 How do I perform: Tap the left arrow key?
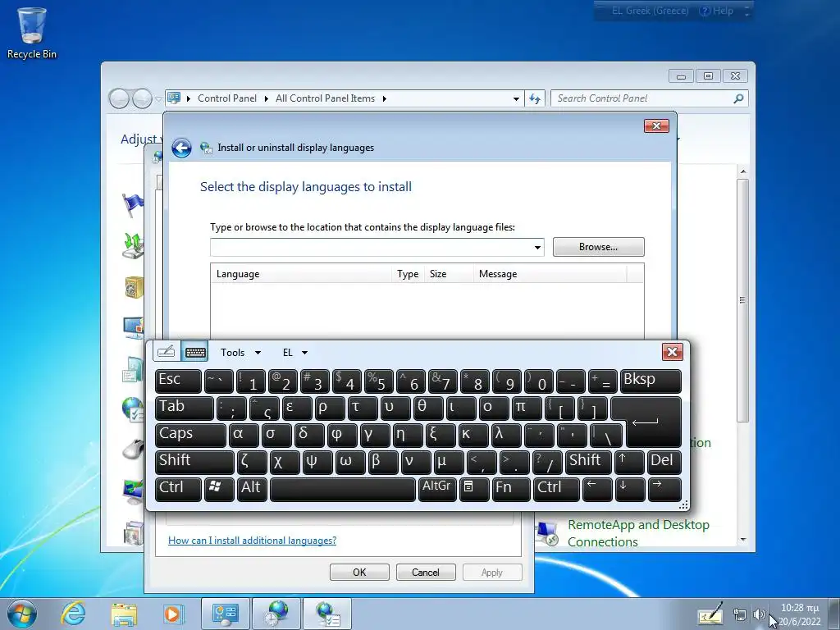[x=597, y=489]
